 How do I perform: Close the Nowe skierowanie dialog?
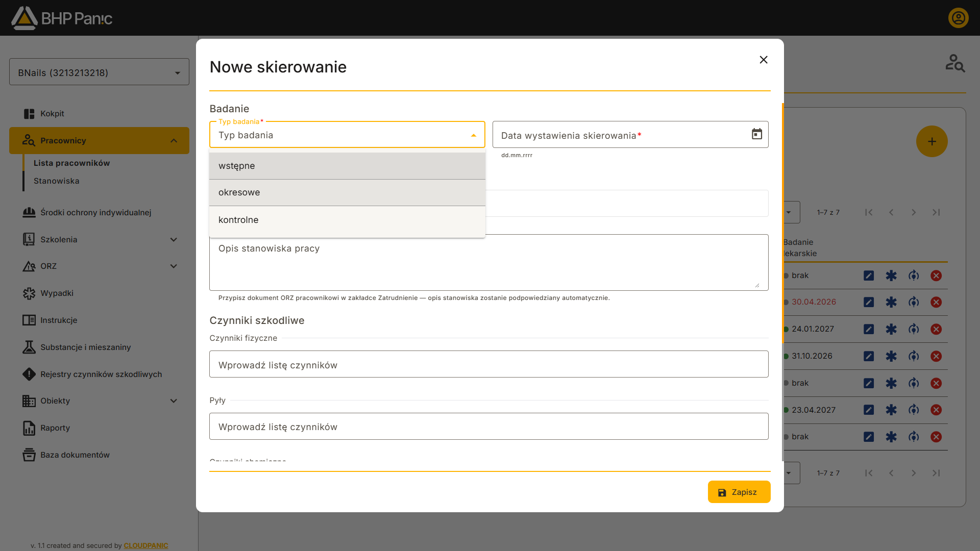[x=763, y=60]
